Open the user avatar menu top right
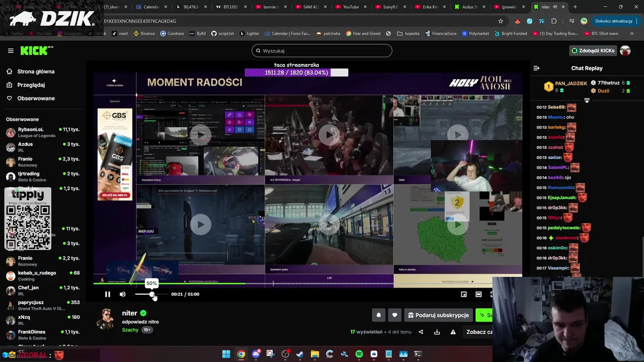The image size is (644, 362). tap(625, 50)
